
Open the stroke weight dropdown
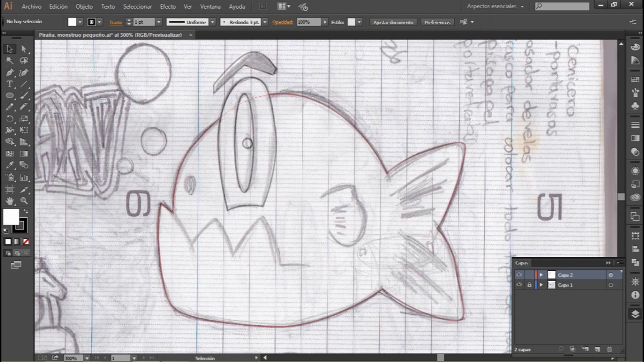[159, 22]
